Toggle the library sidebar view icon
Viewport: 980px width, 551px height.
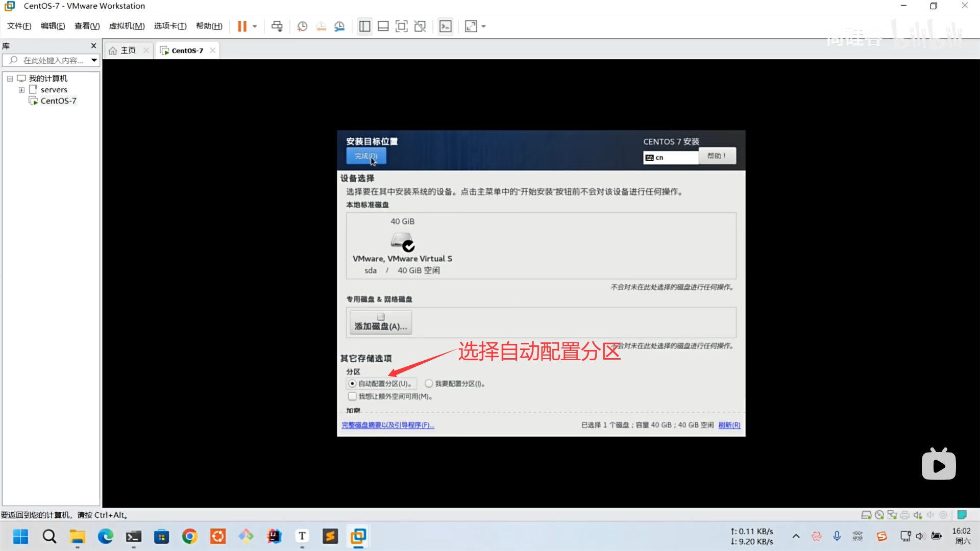coord(364,26)
